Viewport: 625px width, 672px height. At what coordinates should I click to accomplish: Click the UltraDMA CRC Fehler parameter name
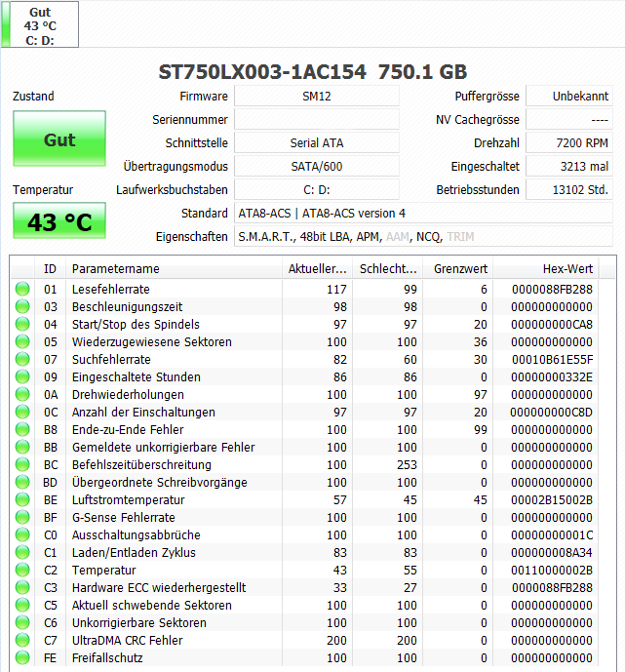[127, 640]
